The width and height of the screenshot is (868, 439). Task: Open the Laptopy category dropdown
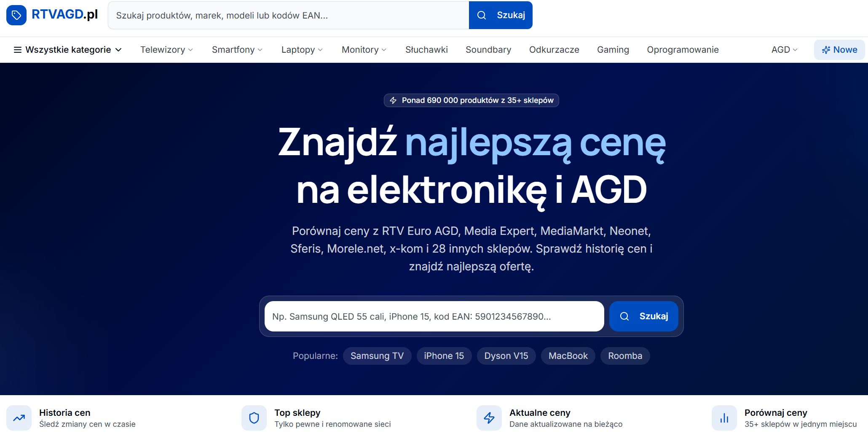pyautogui.click(x=302, y=50)
